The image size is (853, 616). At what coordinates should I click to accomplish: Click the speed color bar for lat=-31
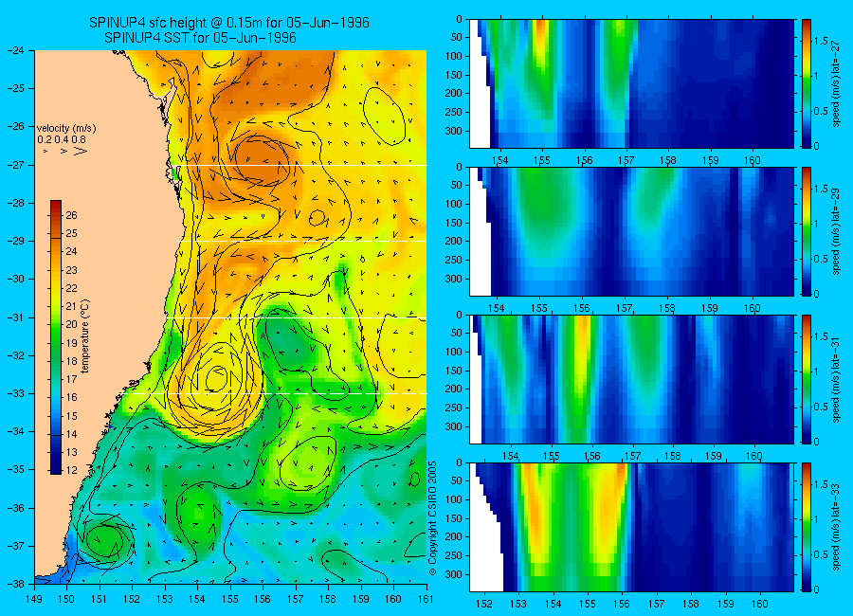807,379
